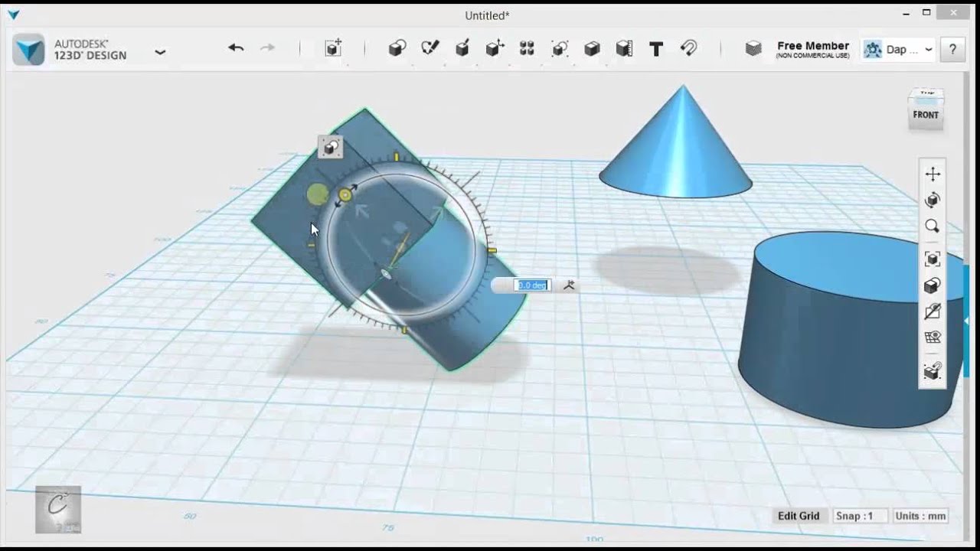Image resolution: width=980 pixels, height=551 pixels.
Task: Click the side panel collapse arrow at right edge
Action: [966, 321]
